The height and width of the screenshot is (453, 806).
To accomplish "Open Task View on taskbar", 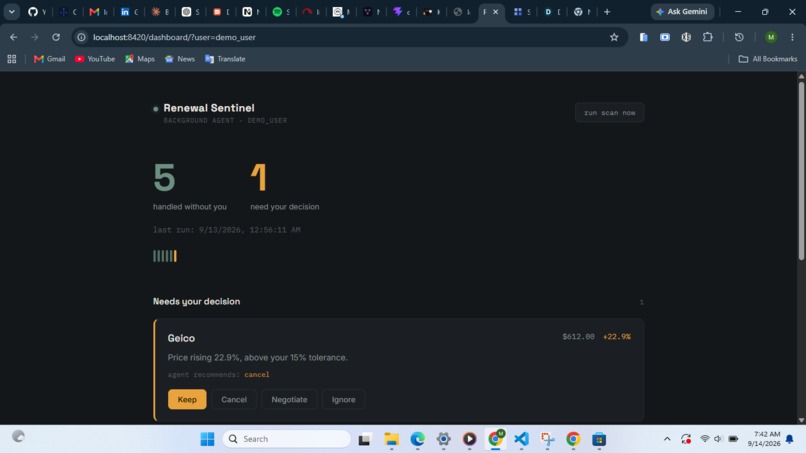I will click(x=364, y=439).
